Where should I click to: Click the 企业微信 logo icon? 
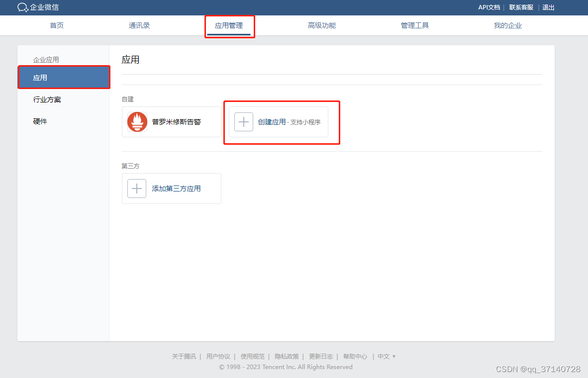pyautogui.click(x=22, y=7)
